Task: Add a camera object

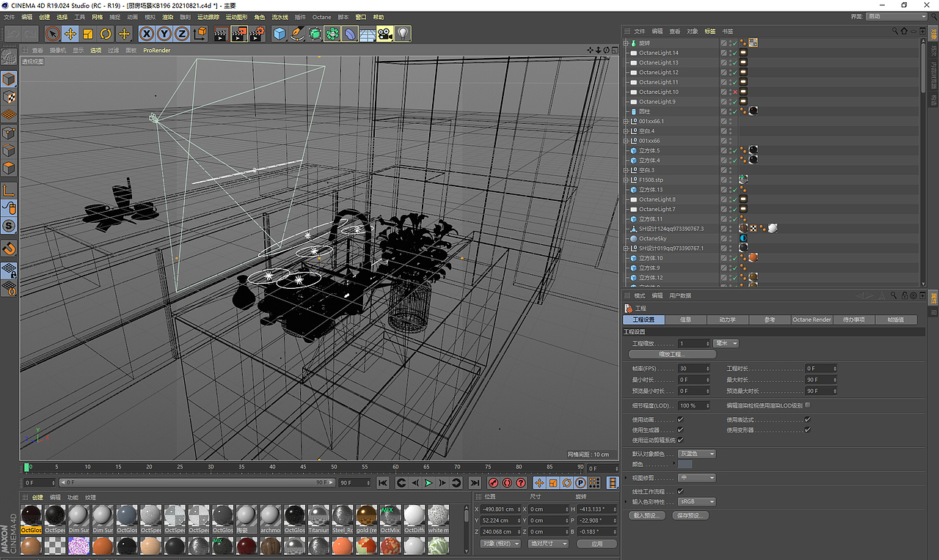Action: 386,34
